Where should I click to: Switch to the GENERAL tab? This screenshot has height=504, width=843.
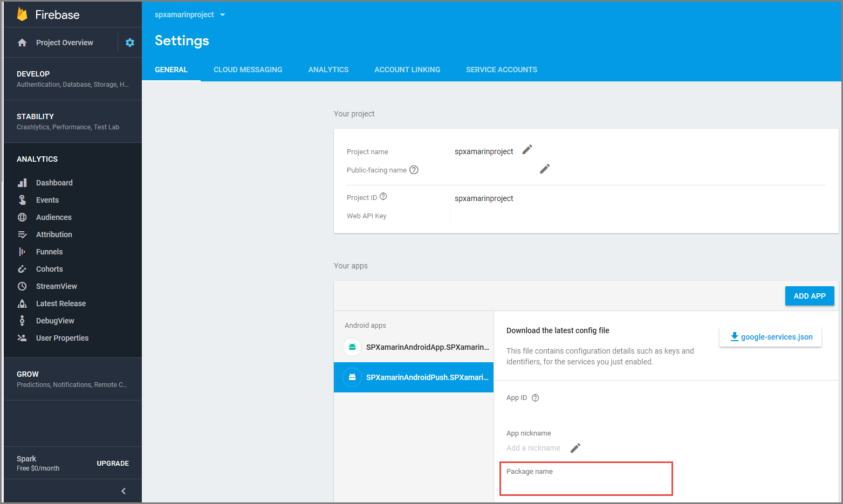(x=171, y=70)
